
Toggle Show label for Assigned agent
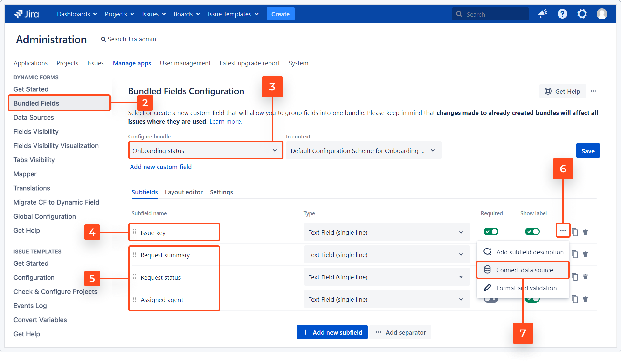(x=532, y=300)
